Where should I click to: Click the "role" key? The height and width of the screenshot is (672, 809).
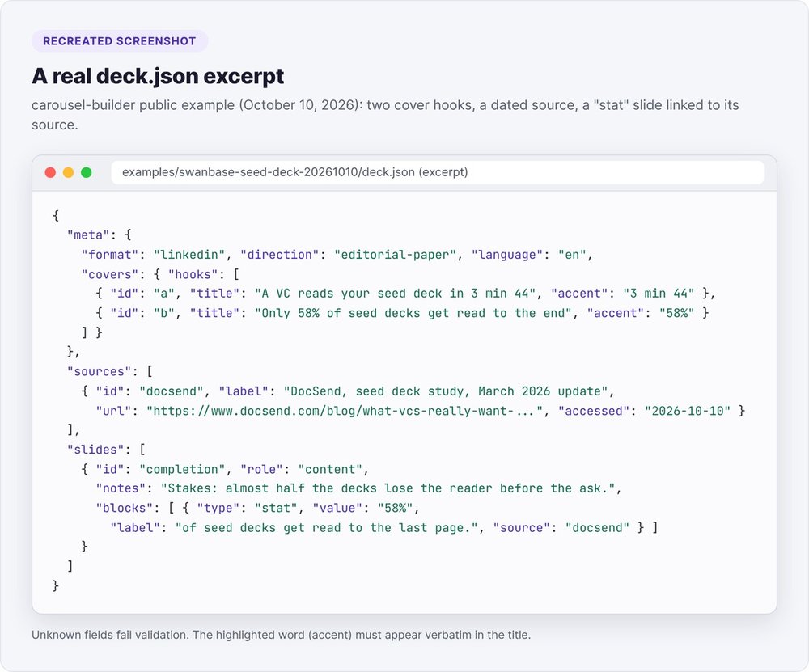261,469
